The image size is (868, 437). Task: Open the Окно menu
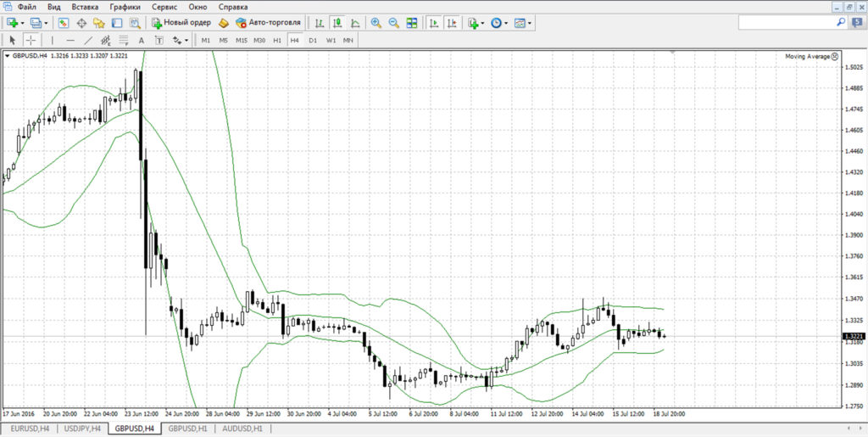(x=198, y=7)
